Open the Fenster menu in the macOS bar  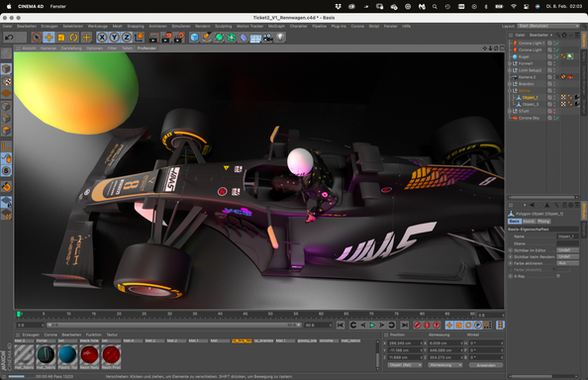[58, 6]
